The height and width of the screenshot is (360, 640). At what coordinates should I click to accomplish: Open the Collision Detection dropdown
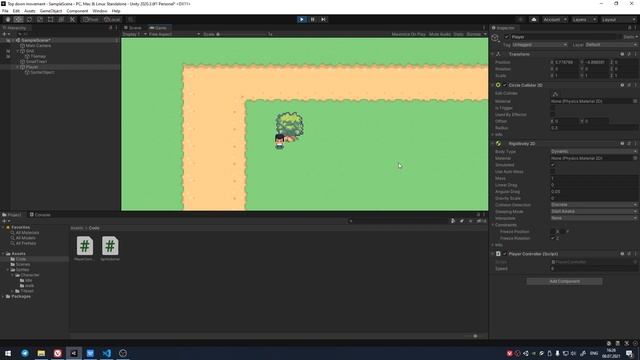pos(594,205)
